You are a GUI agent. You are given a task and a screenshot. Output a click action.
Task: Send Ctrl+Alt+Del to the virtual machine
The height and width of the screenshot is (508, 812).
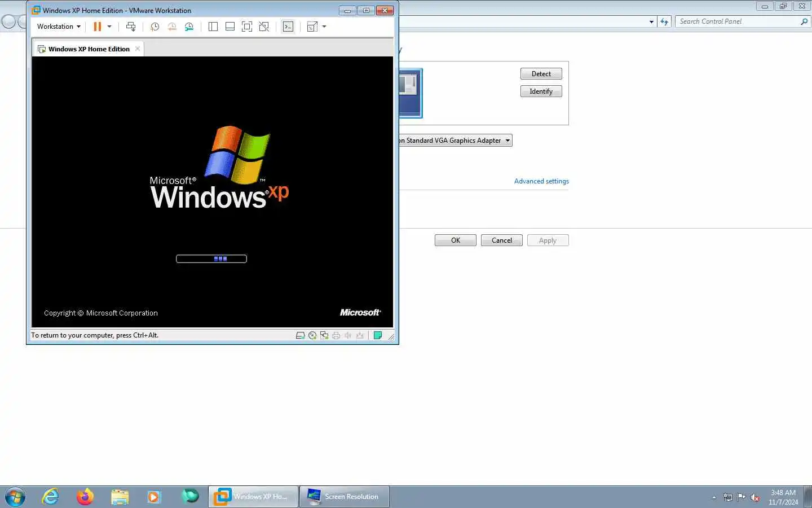[131, 27]
